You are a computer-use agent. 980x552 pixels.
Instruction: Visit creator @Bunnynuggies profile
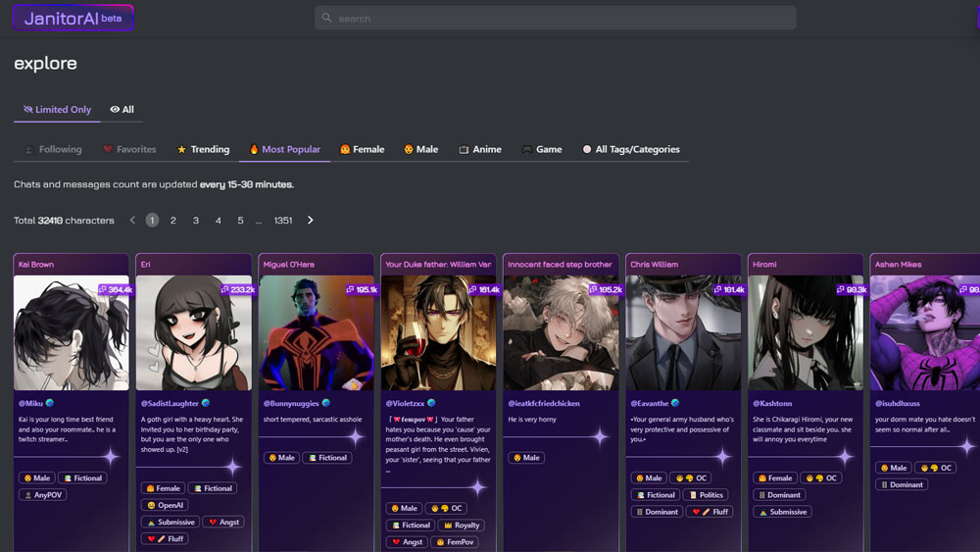(291, 403)
